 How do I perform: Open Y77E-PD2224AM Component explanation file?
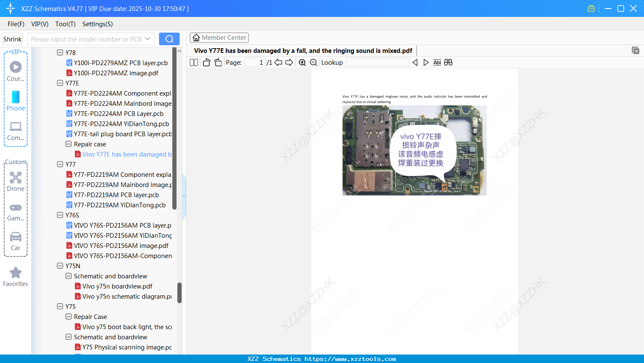tap(119, 93)
